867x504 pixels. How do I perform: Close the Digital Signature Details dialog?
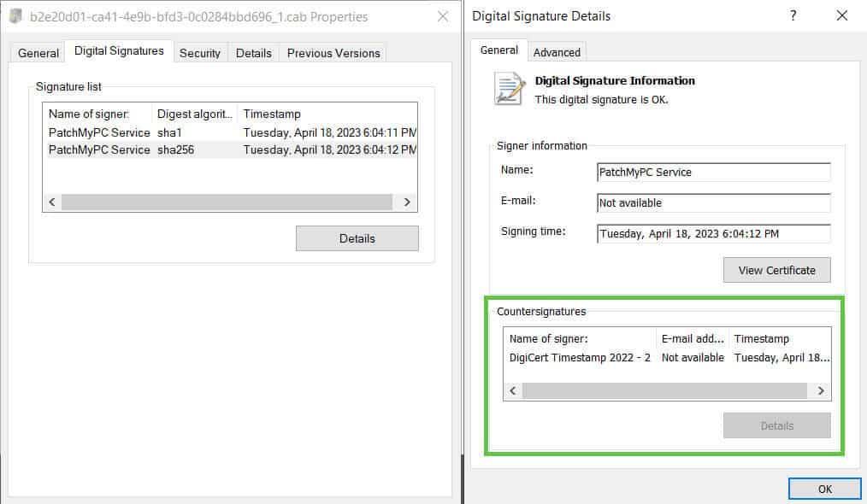[841, 15]
